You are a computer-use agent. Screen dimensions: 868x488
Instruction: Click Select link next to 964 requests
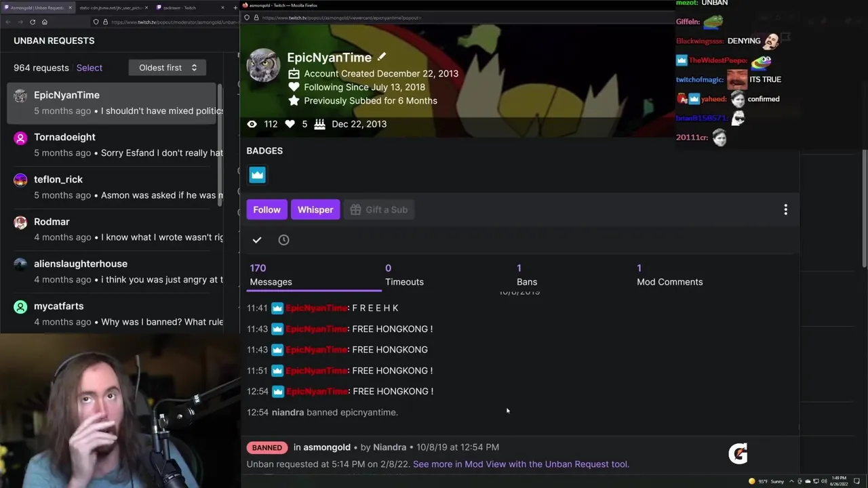pos(90,68)
